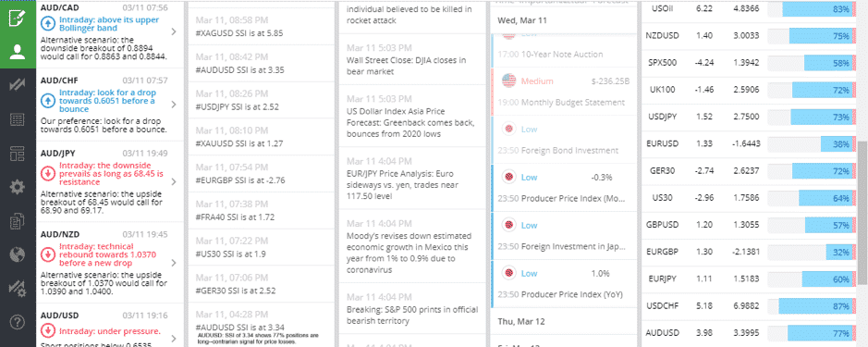
Task: Click the green edit note icon
Action: click(18, 18)
